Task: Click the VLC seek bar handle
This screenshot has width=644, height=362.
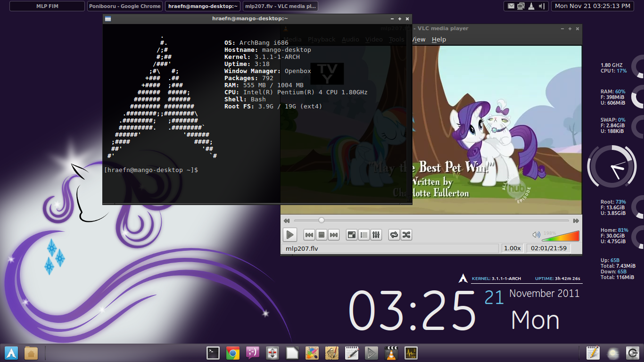Action: coord(322,220)
